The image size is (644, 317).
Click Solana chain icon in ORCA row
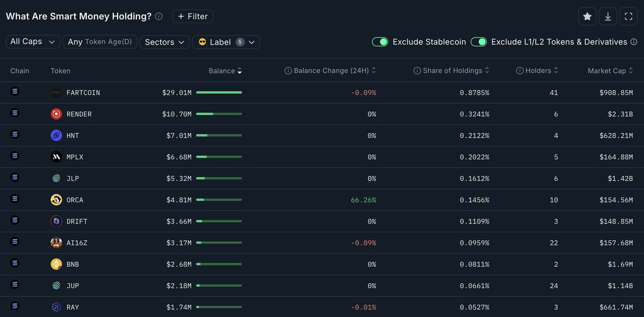(14, 199)
